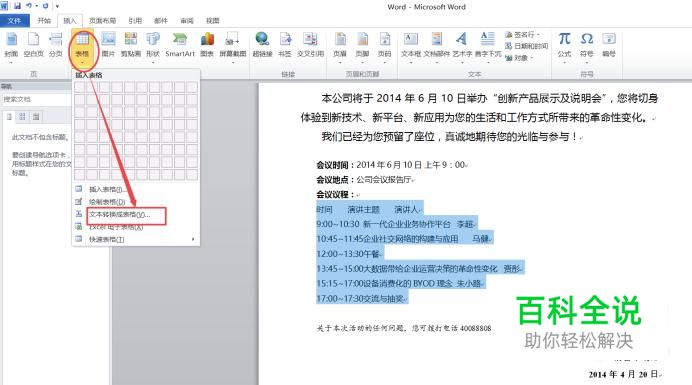The height and width of the screenshot is (385, 692).
Task: Open Clip Art (剪贴画)
Action: 131,45
